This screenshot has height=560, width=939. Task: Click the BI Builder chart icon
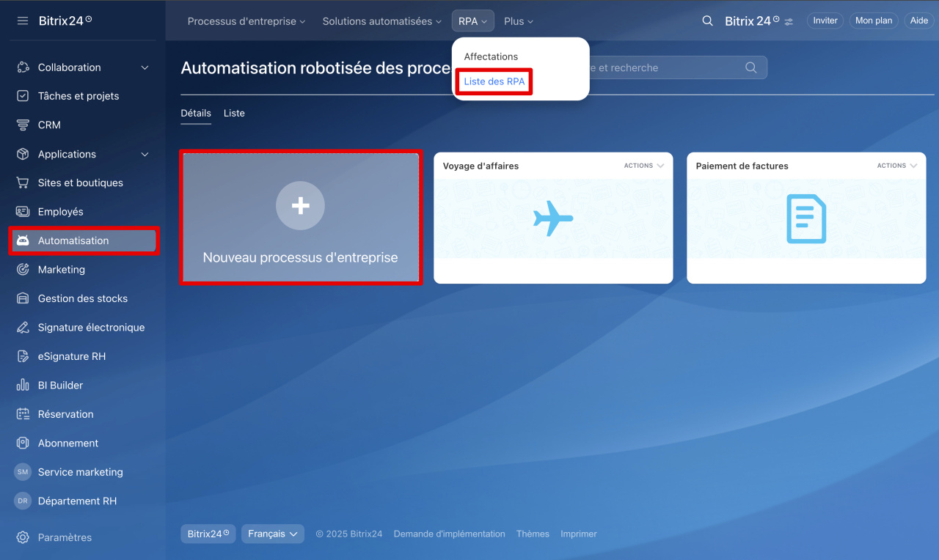pos(23,386)
